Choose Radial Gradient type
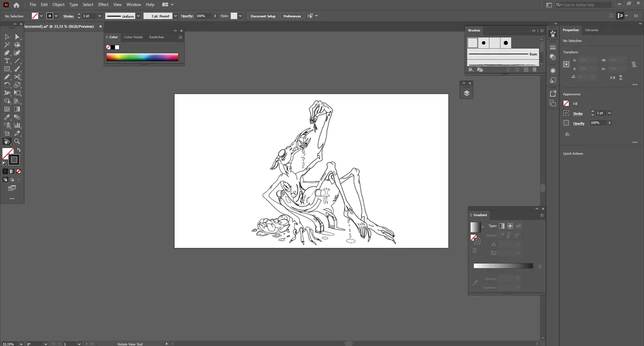The width and height of the screenshot is (644, 346). click(510, 226)
